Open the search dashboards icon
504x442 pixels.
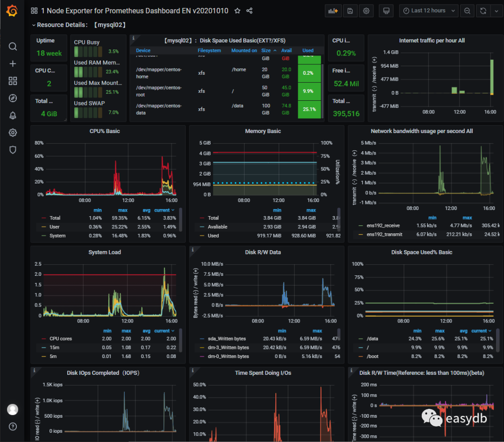coord(13,46)
